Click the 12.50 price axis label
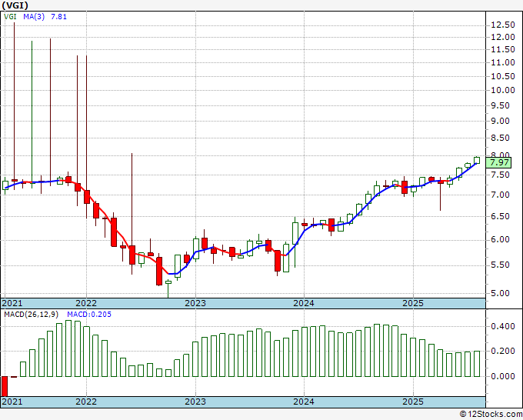Viewport: 523px width, 420px height. (x=503, y=25)
